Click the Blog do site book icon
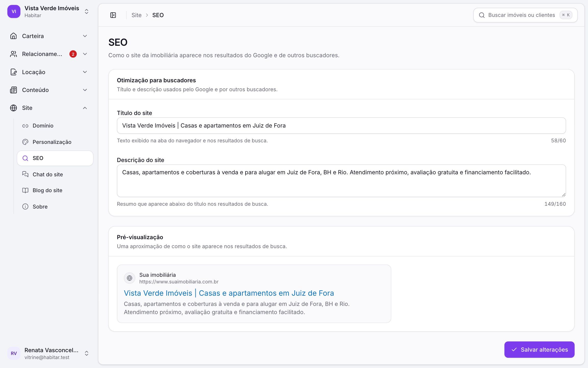Viewport: 588px width, 368px height. click(x=25, y=190)
